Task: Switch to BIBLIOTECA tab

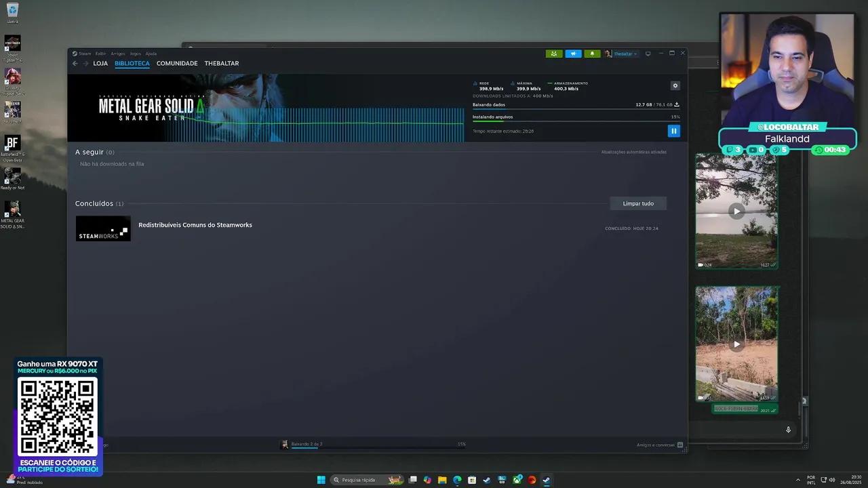Action: [132, 64]
